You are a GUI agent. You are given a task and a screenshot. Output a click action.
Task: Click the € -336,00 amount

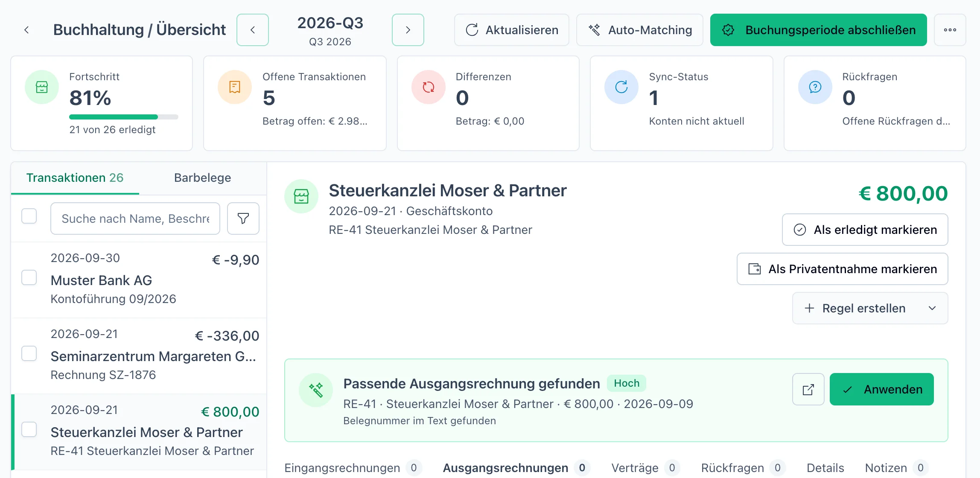(227, 336)
